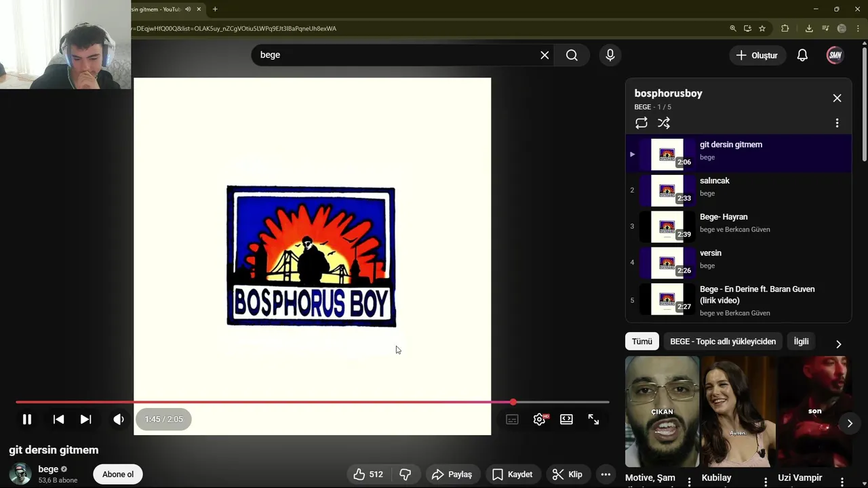Viewport: 868px width, 488px height.
Task: Open options for 'Uzi Vampir' short
Action: click(842, 481)
